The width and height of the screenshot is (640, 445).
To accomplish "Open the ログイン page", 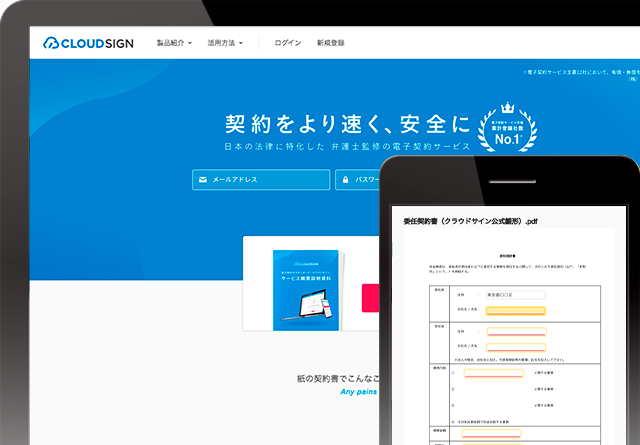I will tap(288, 44).
